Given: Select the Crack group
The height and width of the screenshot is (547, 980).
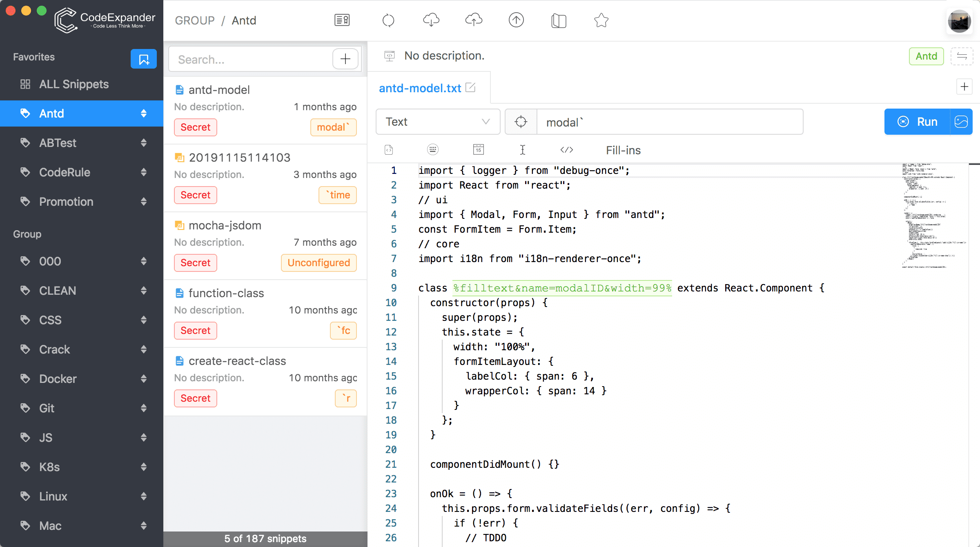Looking at the screenshot, I should (x=82, y=349).
